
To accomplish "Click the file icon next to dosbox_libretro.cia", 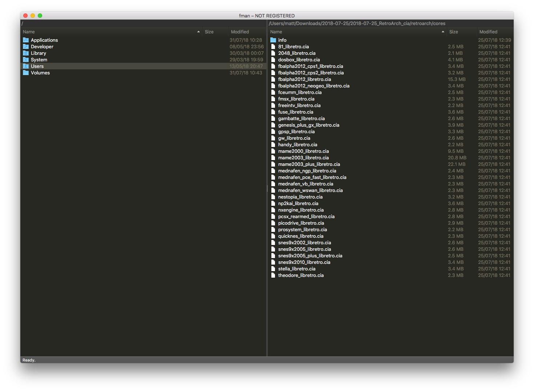I will click(273, 60).
